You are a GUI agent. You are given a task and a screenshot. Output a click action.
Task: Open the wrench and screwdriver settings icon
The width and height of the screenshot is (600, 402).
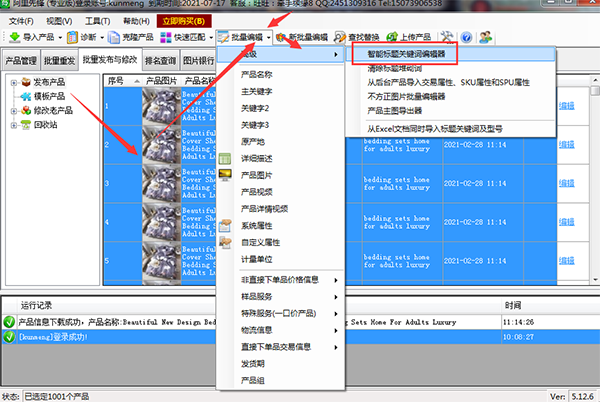coord(447,37)
